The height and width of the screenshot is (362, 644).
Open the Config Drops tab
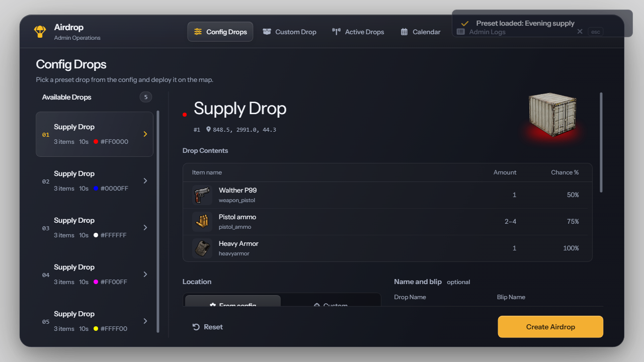(220, 32)
